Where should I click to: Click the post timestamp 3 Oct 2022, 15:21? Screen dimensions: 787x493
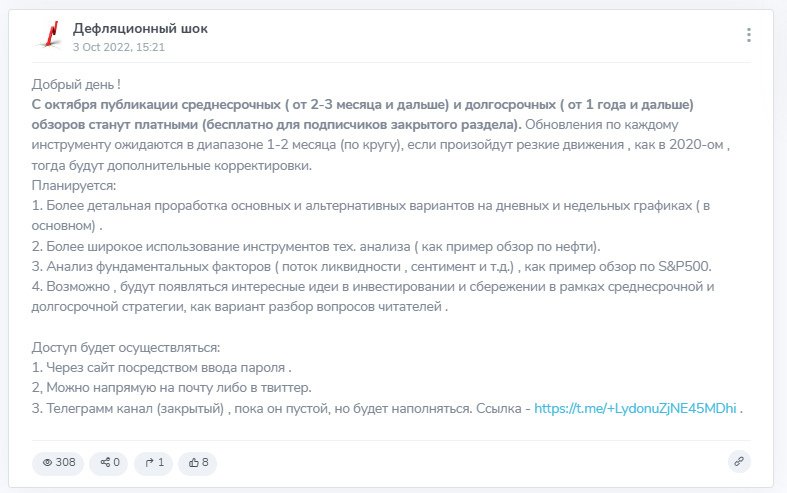click(118, 47)
